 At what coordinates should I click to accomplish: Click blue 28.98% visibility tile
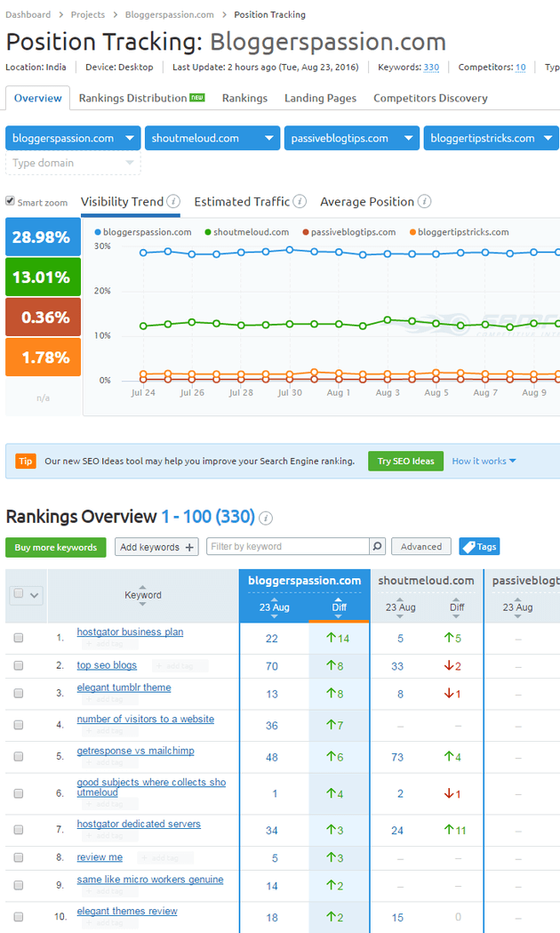pos(43,237)
